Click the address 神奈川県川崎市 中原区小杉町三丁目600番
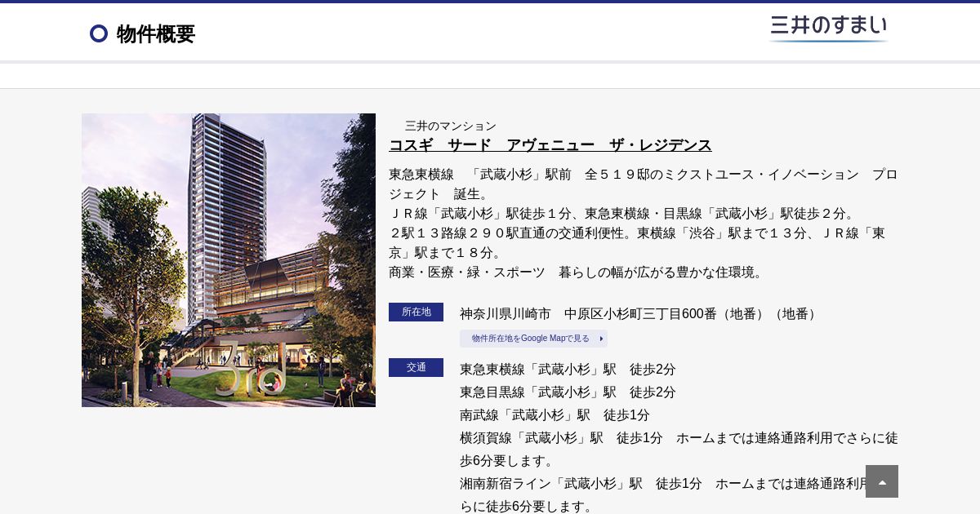980x514 pixels. tap(640, 314)
